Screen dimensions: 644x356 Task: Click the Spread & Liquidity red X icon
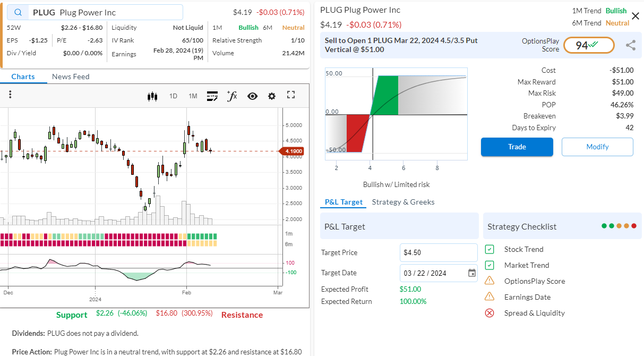click(x=490, y=313)
